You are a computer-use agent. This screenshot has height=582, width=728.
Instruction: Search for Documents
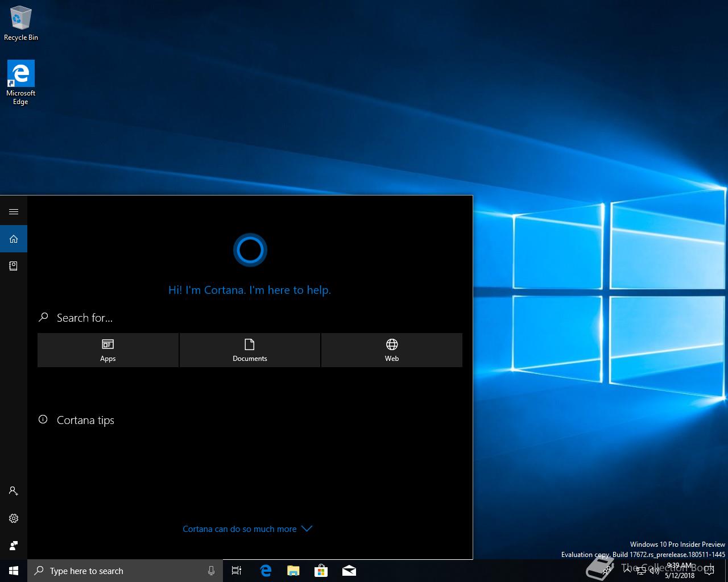pyautogui.click(x=250, y=350)
